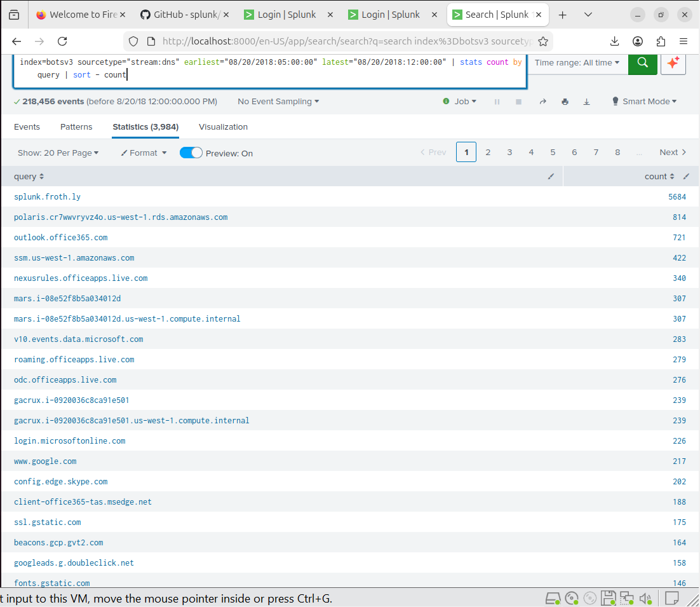Click the v10.events.data.microsoft.com query

click(79, 339)
